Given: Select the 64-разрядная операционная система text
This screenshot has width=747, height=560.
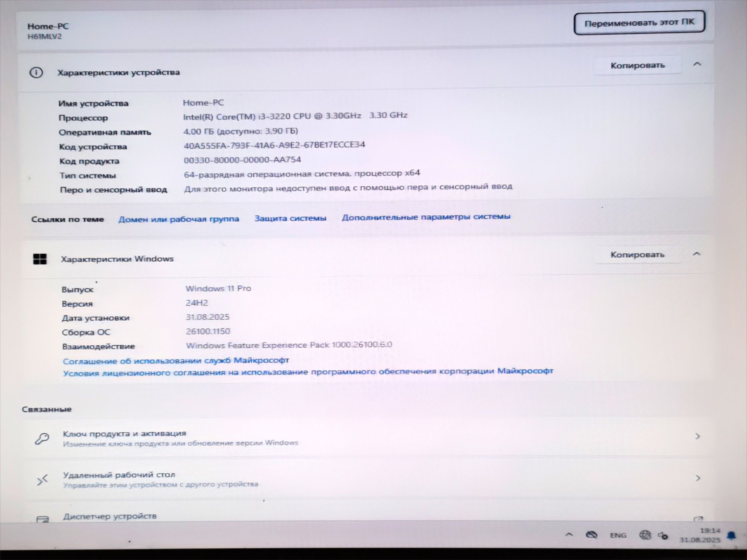Looking at the screenshot, I should [302, 174].
